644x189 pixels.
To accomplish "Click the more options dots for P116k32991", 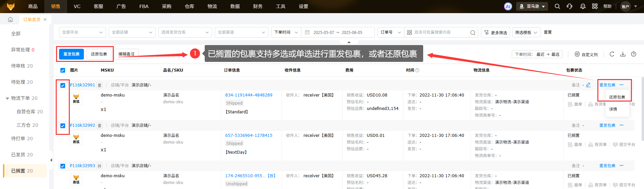I will (622, 85).
